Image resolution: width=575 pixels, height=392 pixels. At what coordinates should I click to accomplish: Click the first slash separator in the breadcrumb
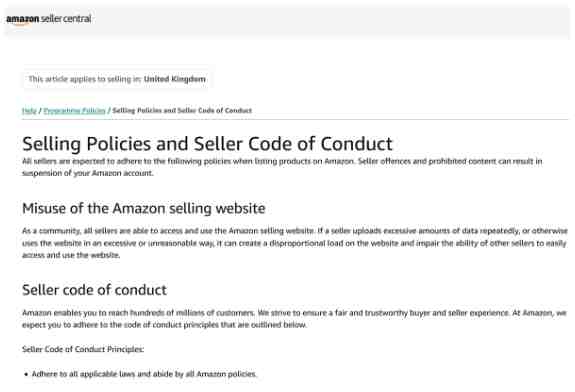point(40,110)
